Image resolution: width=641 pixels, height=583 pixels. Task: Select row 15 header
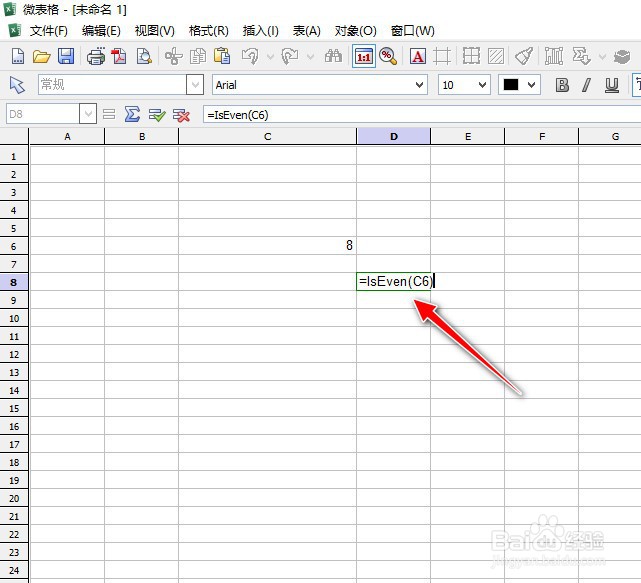pos(14,408)
